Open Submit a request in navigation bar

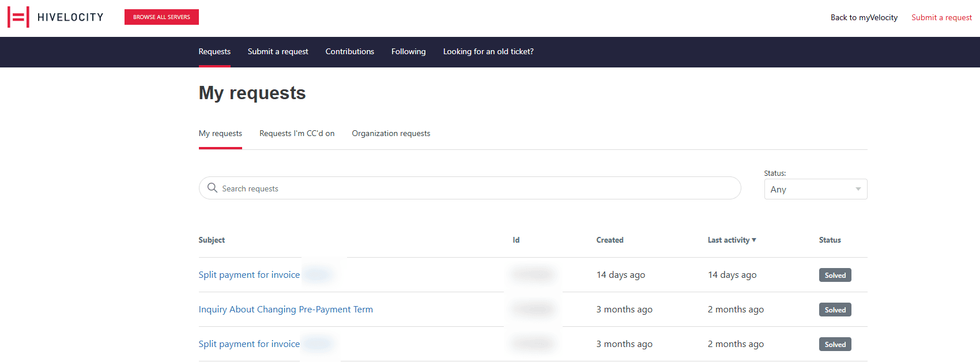click(278, 51)
